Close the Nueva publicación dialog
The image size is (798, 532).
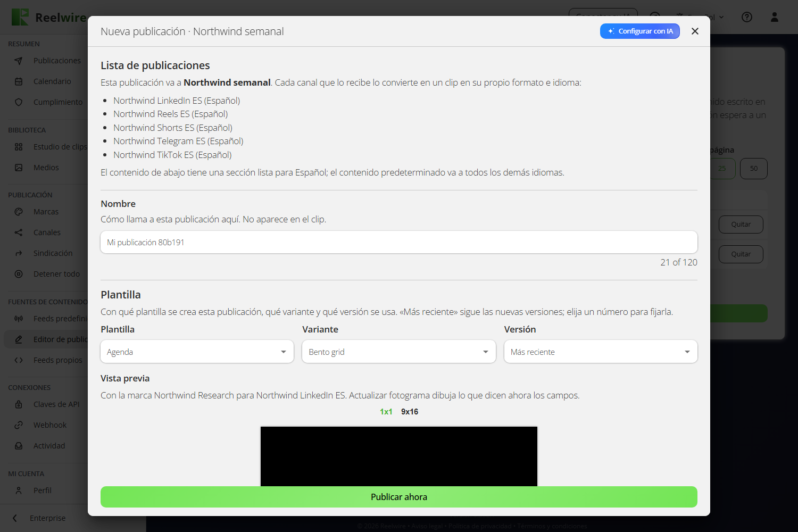click(695, 31)
